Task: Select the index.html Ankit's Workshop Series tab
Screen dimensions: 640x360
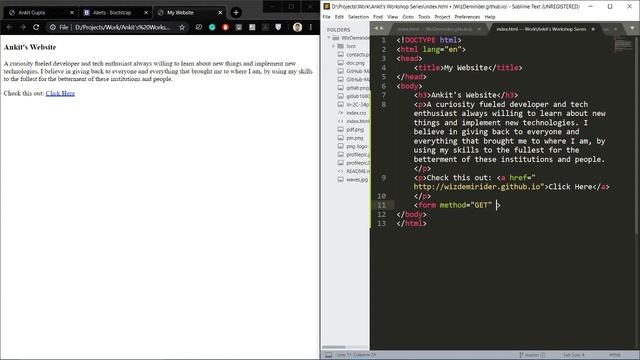Action: click(x=541, y=29)
